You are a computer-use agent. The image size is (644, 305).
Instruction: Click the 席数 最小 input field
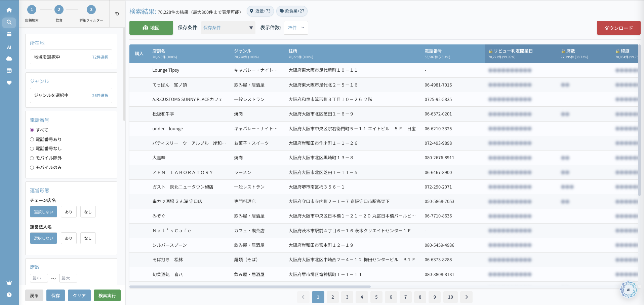[39, 278]
